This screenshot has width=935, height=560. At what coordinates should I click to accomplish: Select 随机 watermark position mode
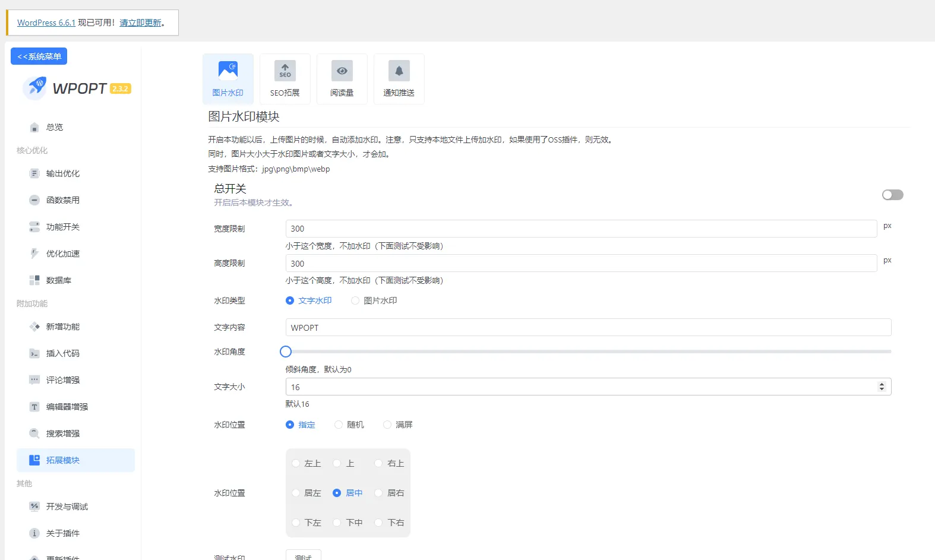[339, 425]
